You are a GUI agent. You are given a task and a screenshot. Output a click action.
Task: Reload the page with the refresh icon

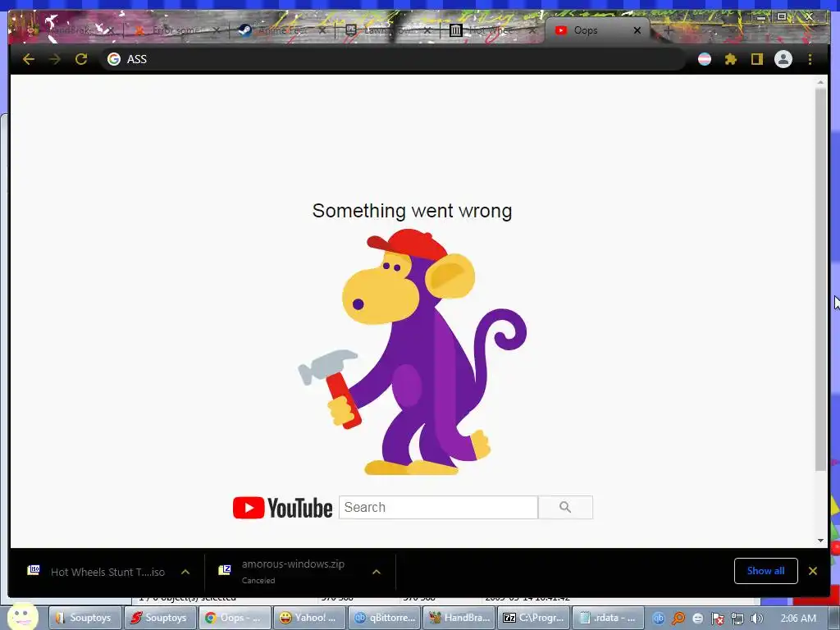tap(81, 59)
